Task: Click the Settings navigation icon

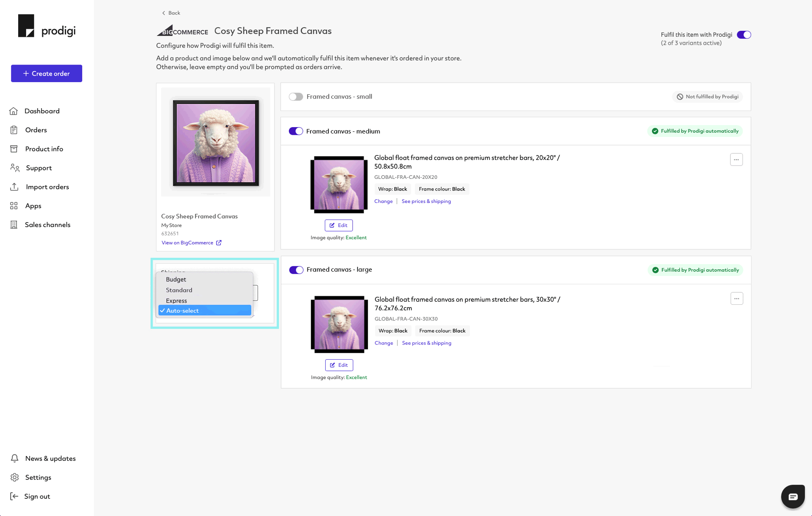Action: pos(15,477)
